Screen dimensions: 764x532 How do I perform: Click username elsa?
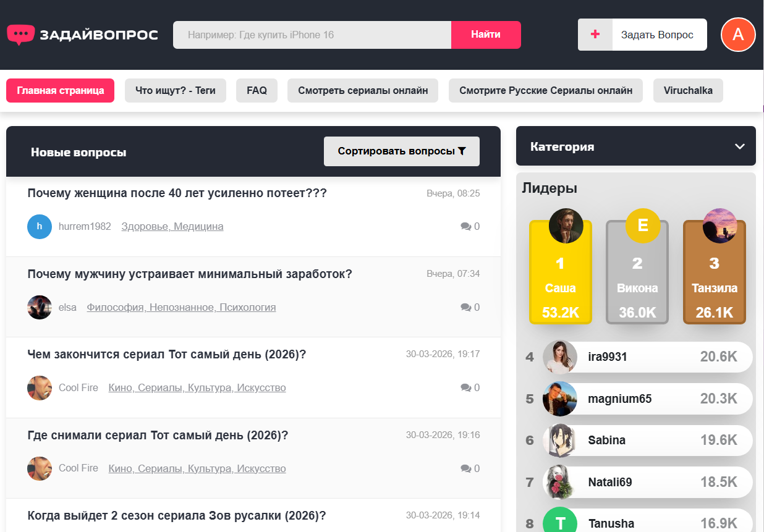click(x=67, y=307)
